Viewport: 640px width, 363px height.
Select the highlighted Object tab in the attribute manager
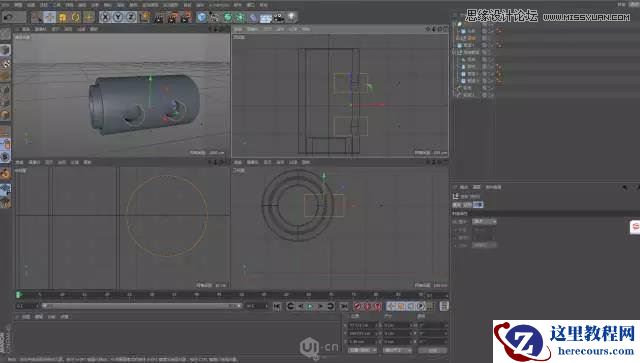point(478,205)
